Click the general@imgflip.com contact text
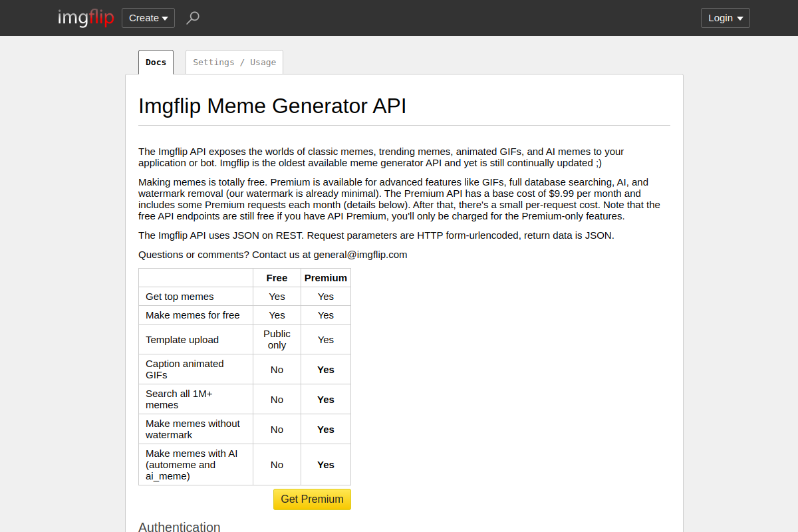This screenshot has width=798, height=532. (360, 255)
